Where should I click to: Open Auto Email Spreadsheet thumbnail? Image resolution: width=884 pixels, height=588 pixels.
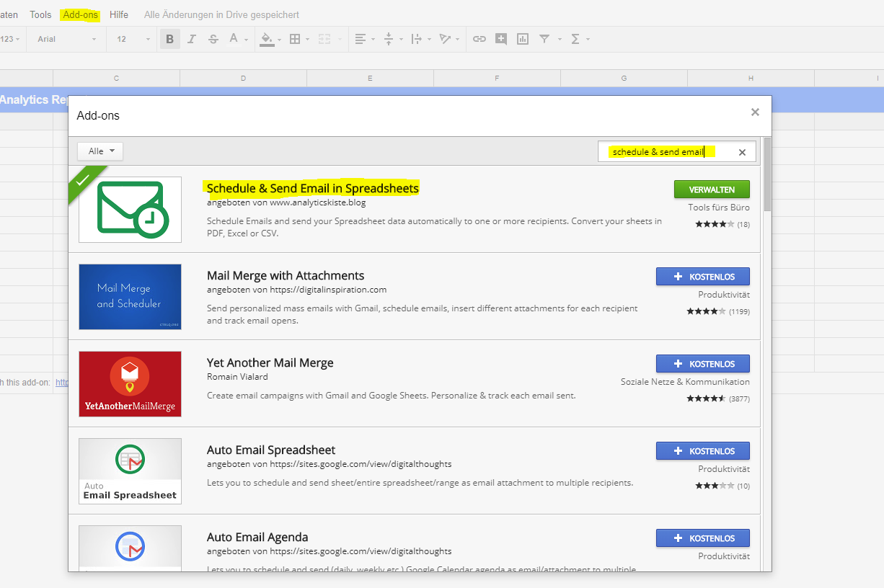[x=130, y=471]
